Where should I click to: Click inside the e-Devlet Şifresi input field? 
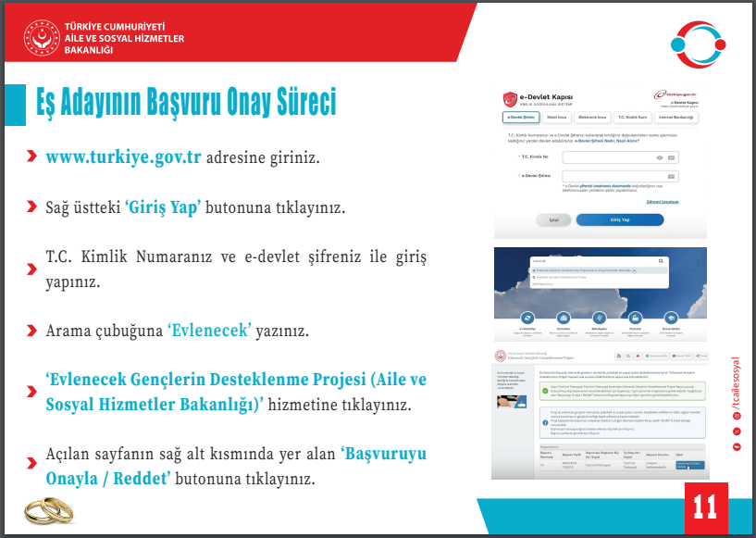(621, 177)
